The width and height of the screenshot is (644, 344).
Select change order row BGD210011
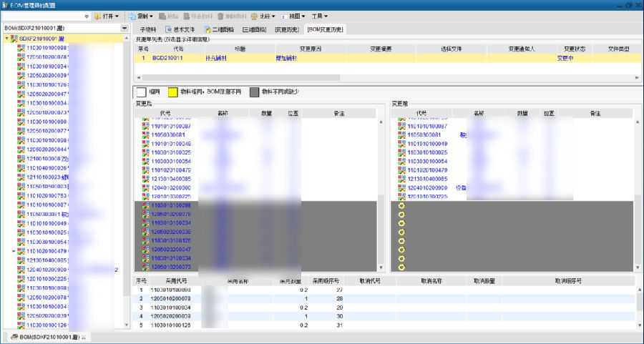point(167,58)
